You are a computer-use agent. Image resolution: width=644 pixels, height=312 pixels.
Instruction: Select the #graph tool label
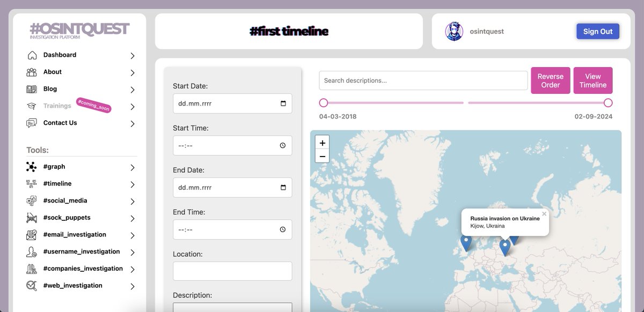(x=54, y=167)
